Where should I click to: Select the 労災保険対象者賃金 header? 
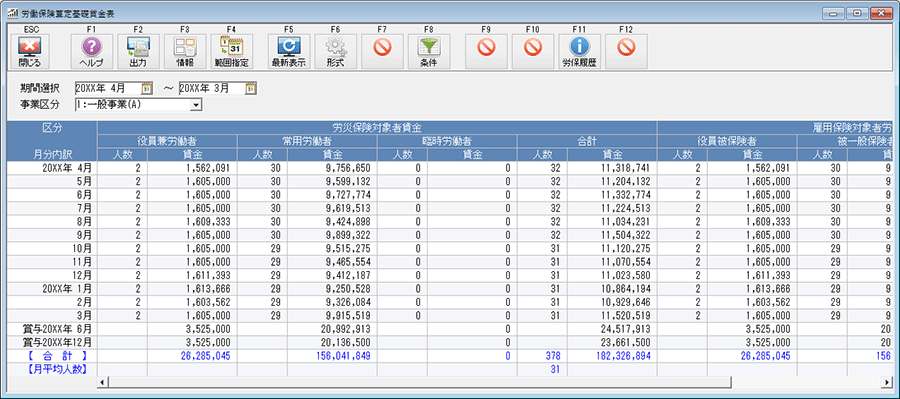pos(377,127)
